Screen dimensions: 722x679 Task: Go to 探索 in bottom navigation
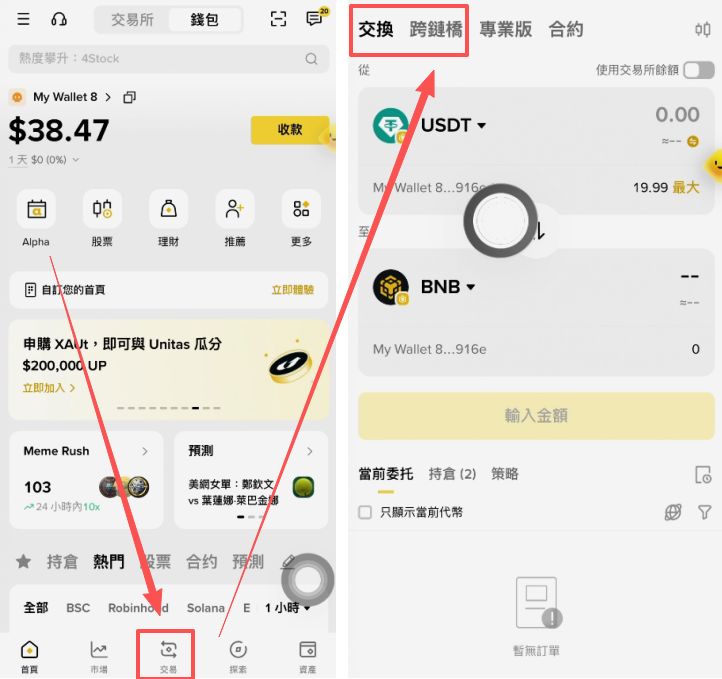tap(238, 657)
